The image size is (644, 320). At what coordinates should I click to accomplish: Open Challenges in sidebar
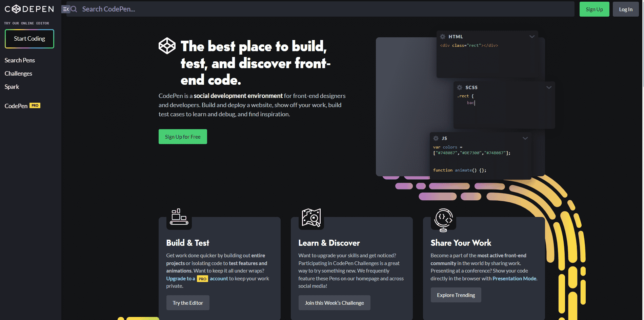[x=18, y=74]
